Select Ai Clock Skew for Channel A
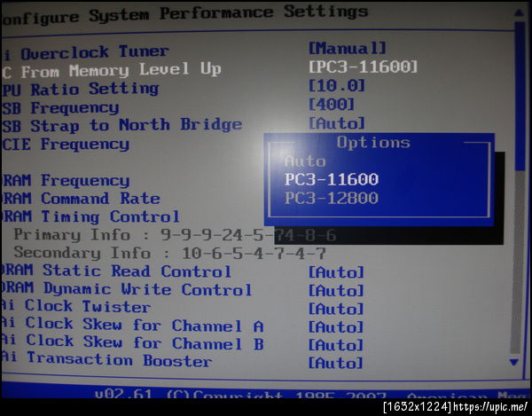The image size is (532, 416). tap(133, 325)
